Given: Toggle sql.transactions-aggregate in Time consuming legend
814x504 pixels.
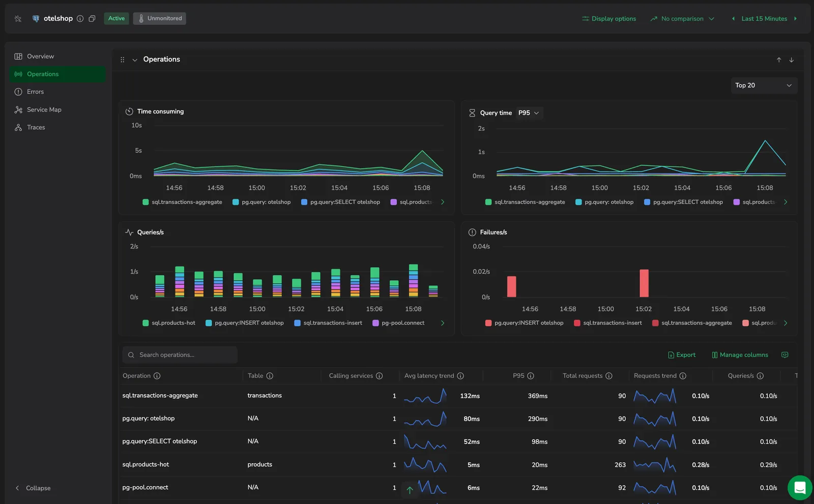Looking at the screenshot, I should pos(183,202).
